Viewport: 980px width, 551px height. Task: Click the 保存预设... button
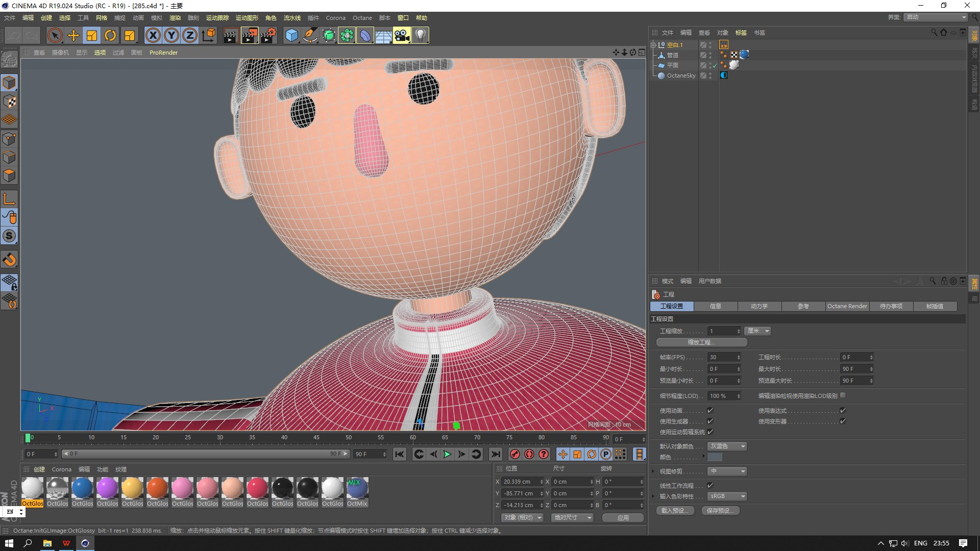coord(721,511)
